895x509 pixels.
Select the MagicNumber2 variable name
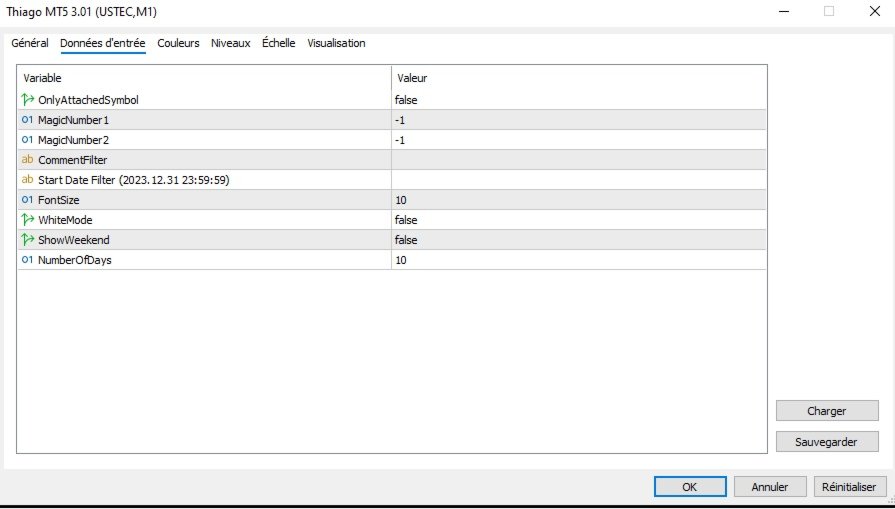pyautogui.click(x=73, y=140)
